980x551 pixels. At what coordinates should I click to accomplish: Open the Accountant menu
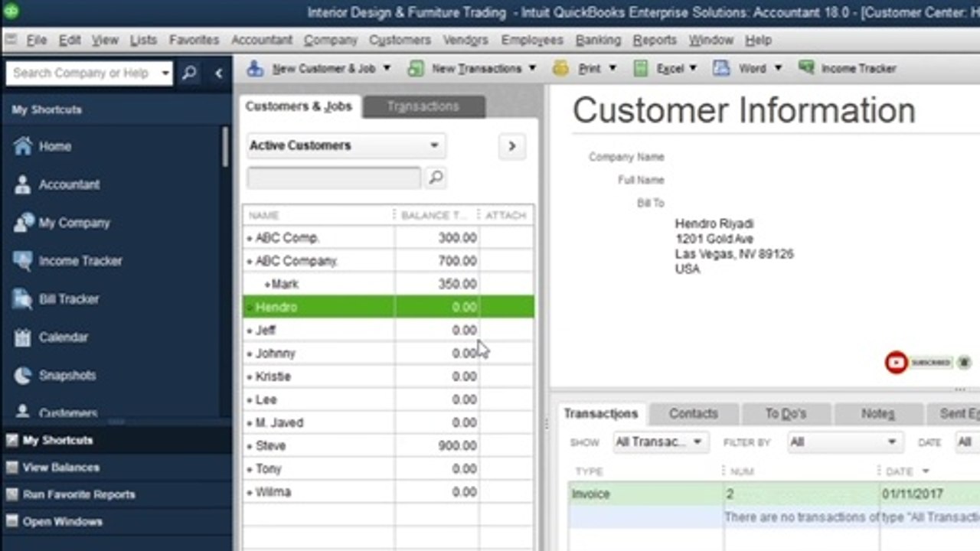[262, 40]
